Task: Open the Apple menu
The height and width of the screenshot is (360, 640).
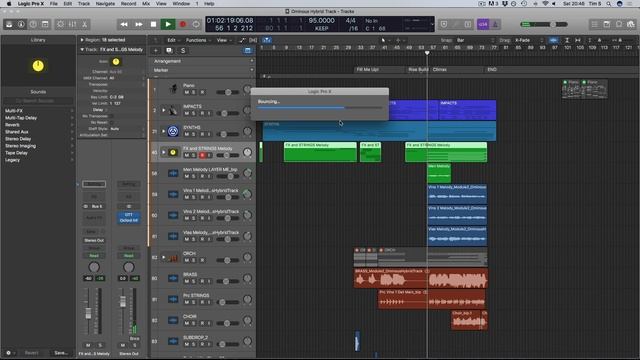Action: [9, 4]
